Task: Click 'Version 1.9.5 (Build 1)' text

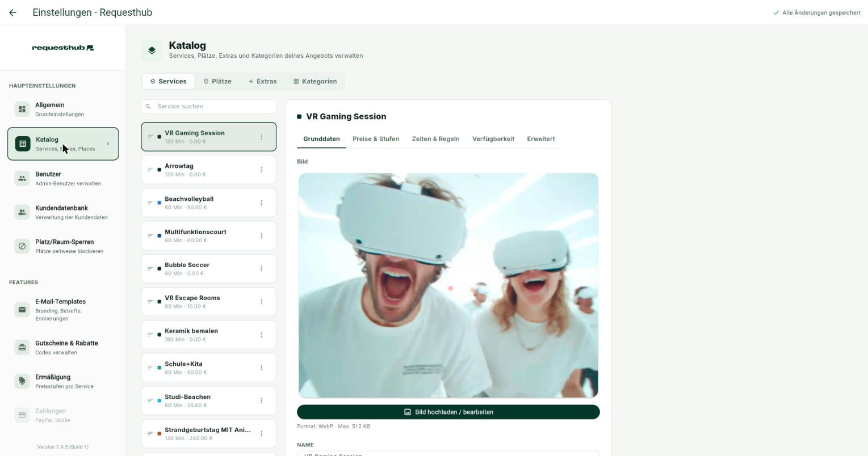Action: click(63, 447)
